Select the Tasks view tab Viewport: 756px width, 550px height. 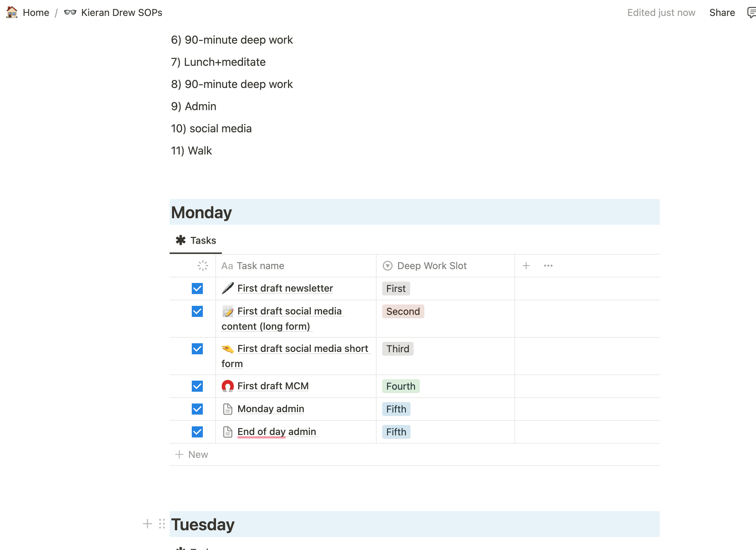click(196, 240)
